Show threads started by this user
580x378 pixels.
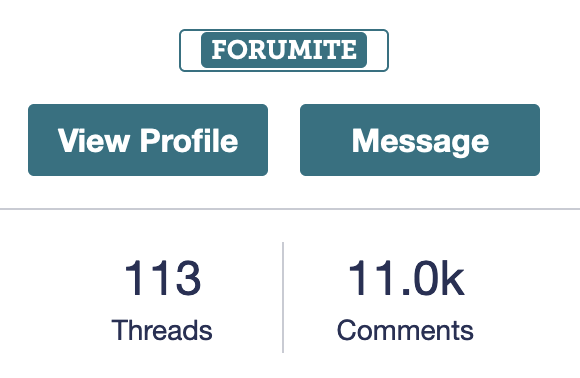(x=162, y=298)
